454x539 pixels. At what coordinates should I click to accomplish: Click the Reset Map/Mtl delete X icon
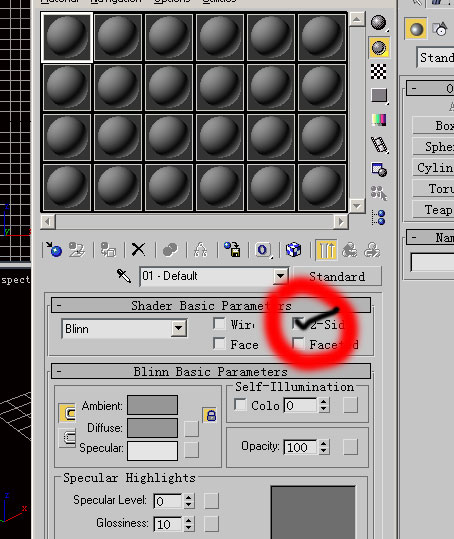point(139,250)
